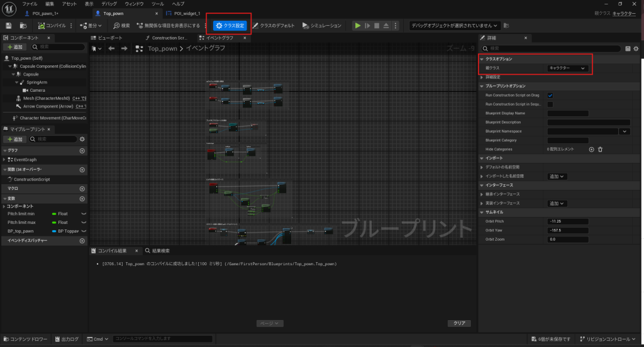Open the debug object selection dropdown
This screenshot has width=644, height=347.
click(455, 26)
